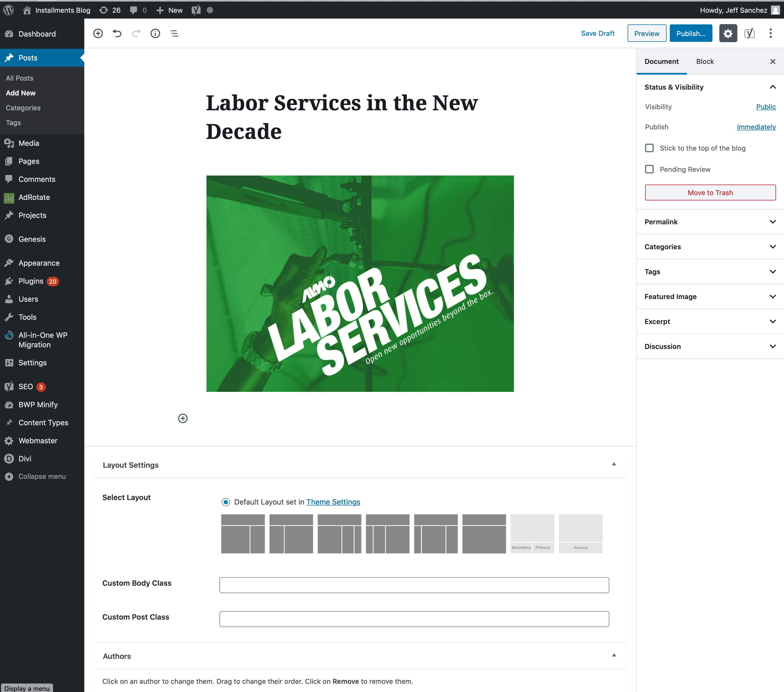The width and height of the screenshot is (784, 692).
Task: Switch to the Block tab
Action: 704,61
